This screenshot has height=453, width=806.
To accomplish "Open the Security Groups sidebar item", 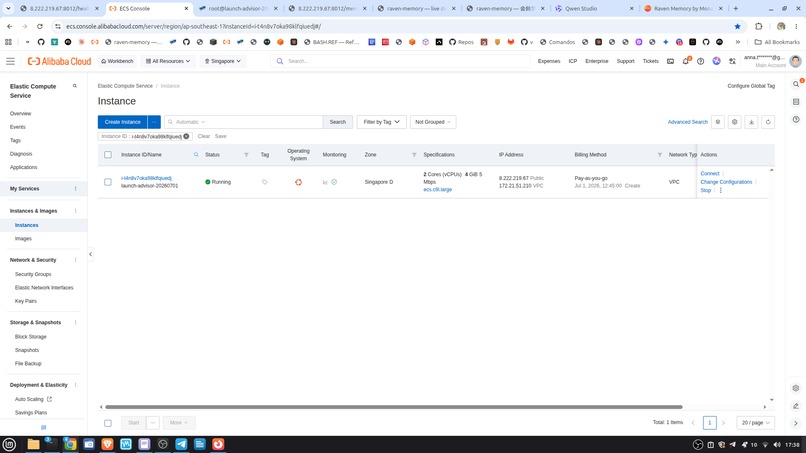I will pos(33,275).
